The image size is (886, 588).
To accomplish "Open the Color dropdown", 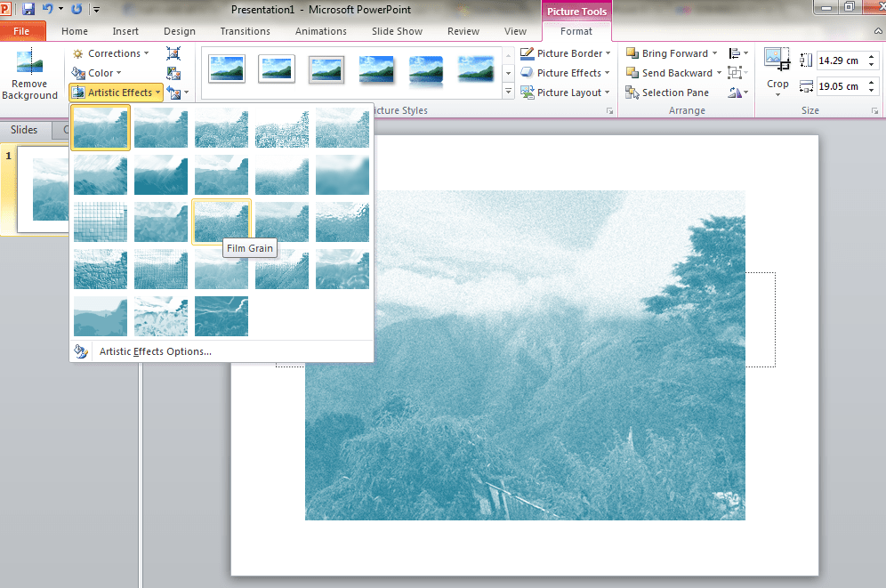I will point(101,72).
